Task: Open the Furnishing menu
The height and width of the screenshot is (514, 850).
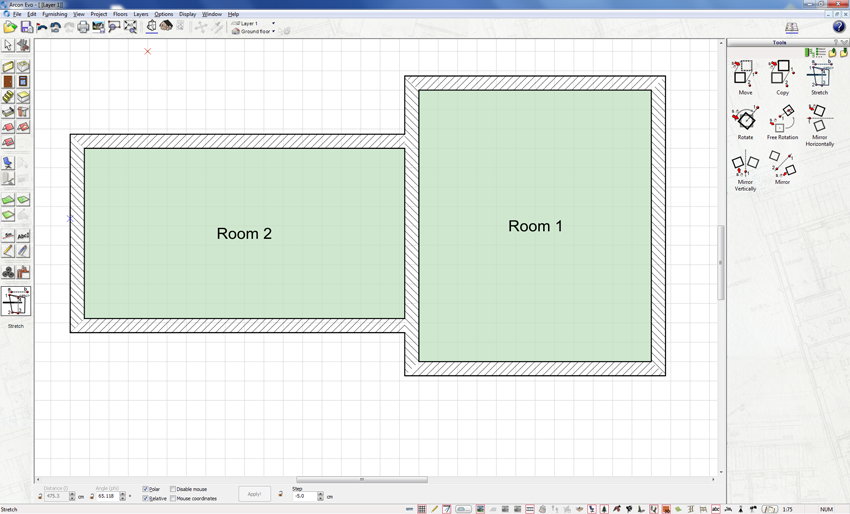Action: [55, 14]
